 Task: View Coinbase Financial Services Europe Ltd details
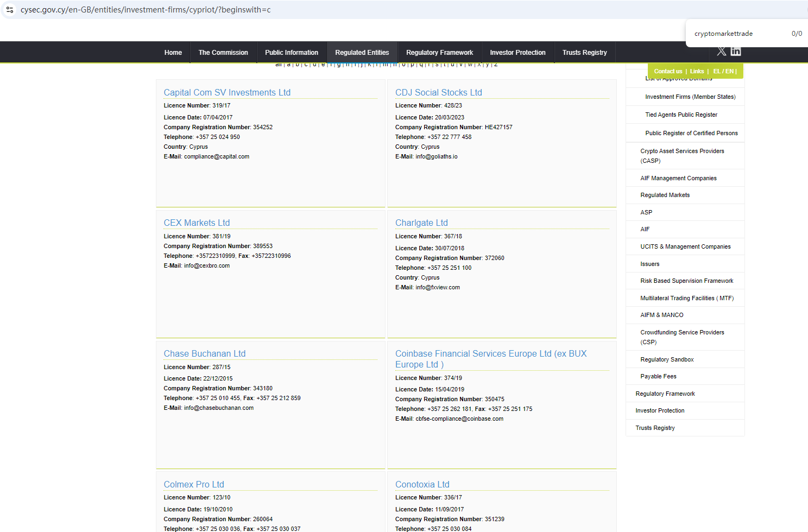tap(490, 354)
